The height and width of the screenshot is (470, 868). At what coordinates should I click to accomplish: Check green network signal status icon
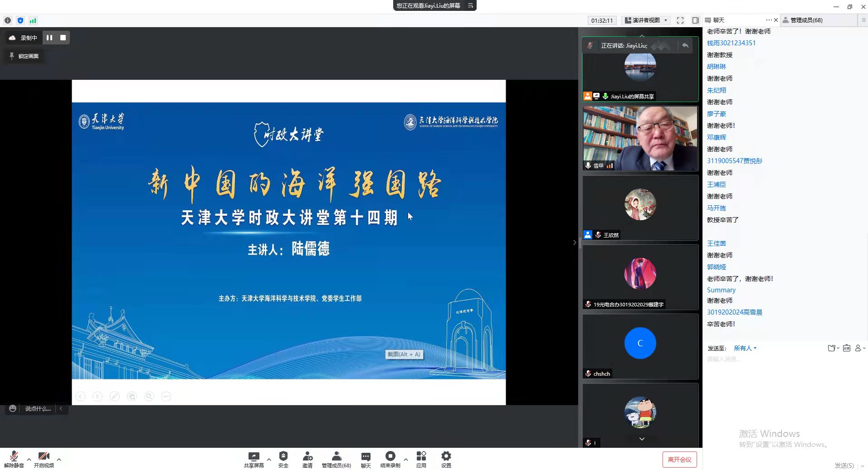coord(33,20)
